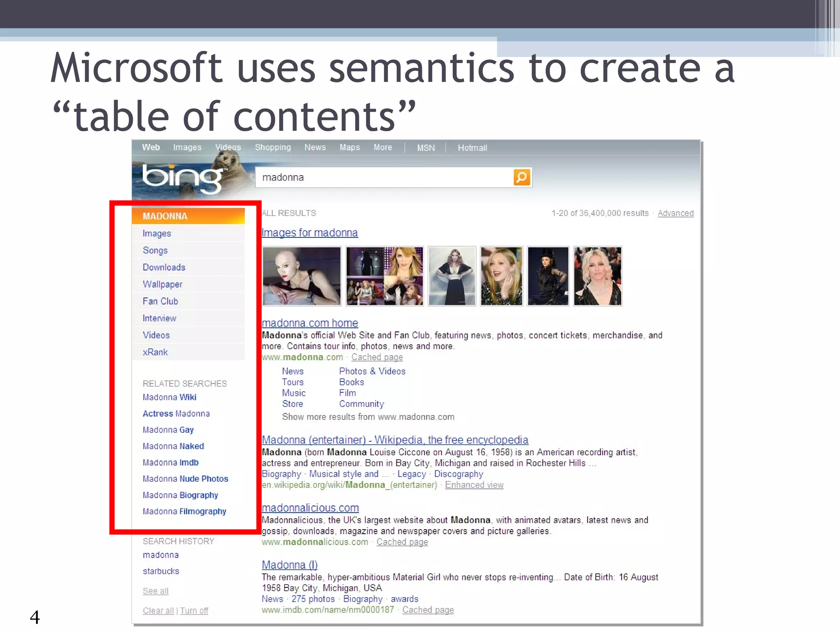Open last thumbnail with pearl necklace
Image resolution: width=840 pixels, height=630 pixels.
[598, 276]
